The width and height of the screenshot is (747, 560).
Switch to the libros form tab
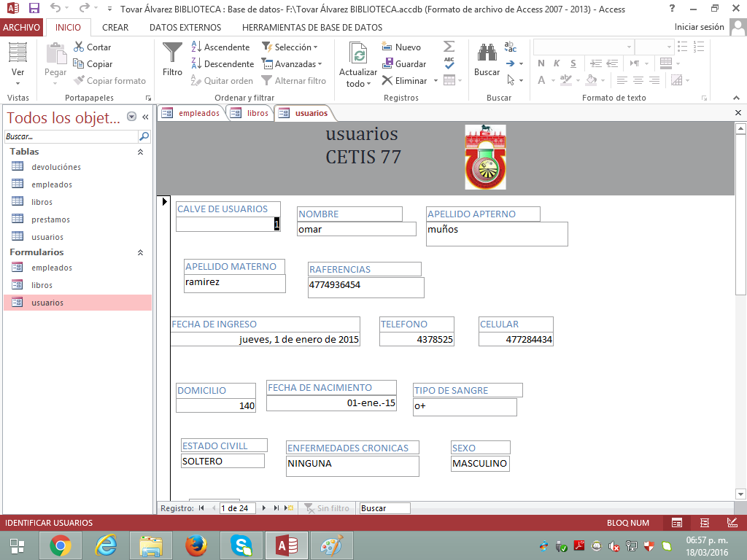pos(250,113)
